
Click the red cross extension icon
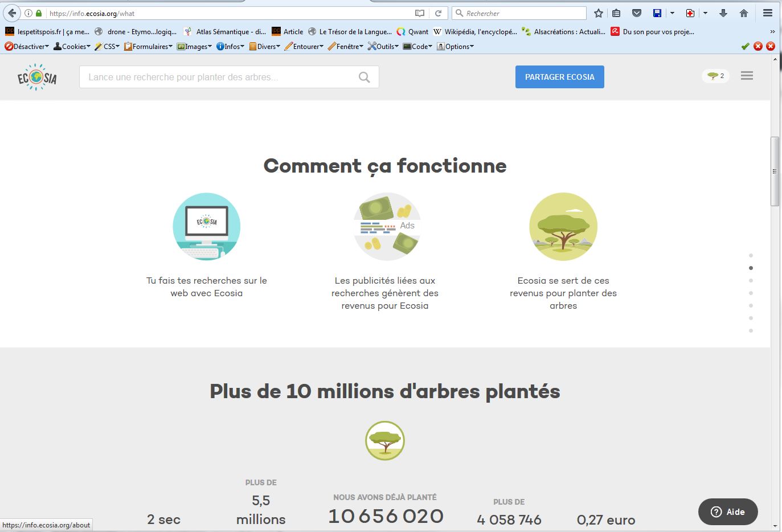point(690,13)
